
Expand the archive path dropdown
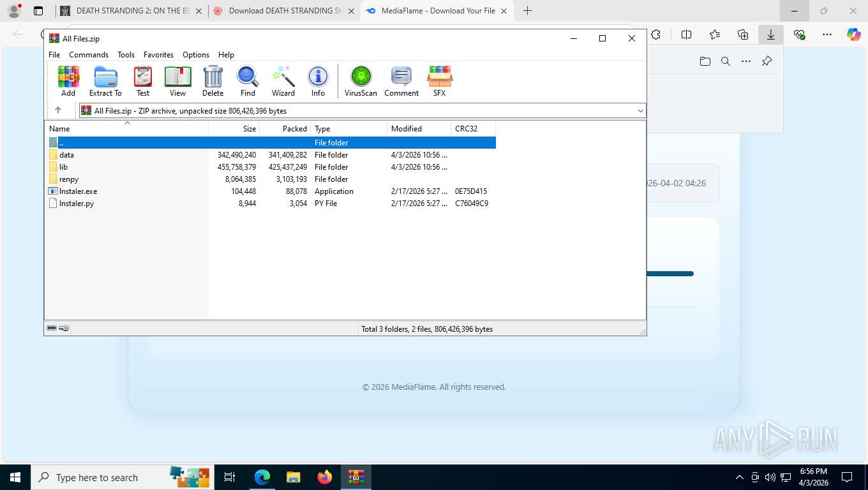point(640,110)
